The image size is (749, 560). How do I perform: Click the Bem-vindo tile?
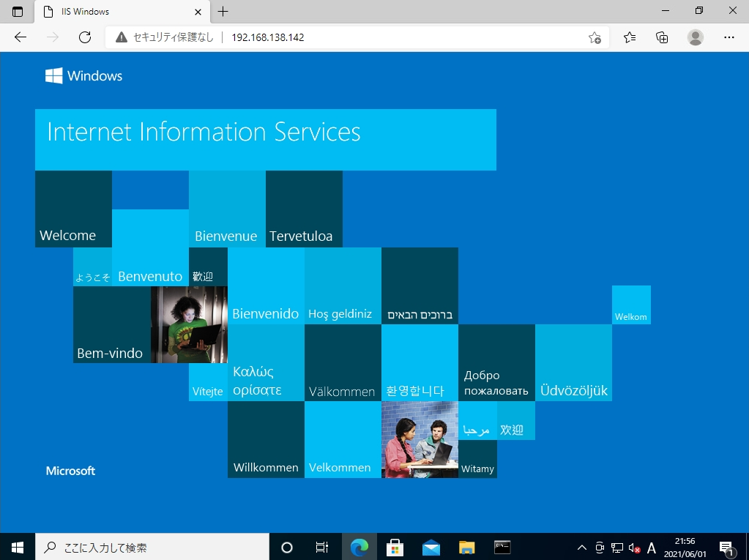[112, 324]
